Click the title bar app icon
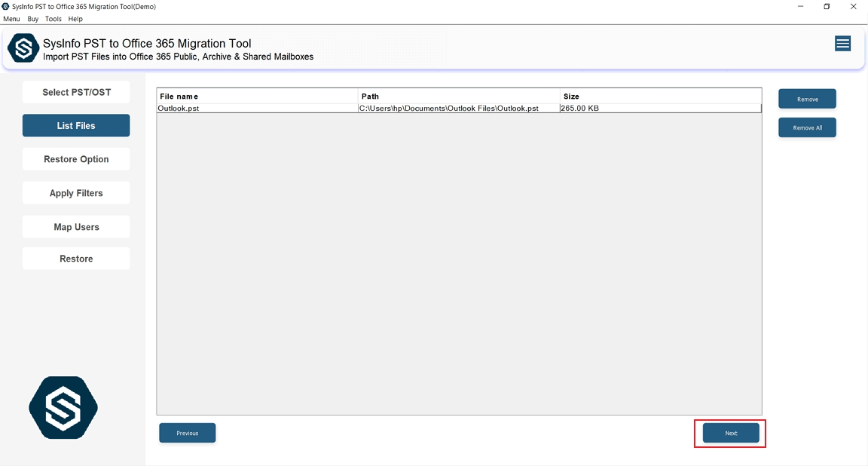Image resolution: width=868 pixels, height=466 pixels. pyautogui.click(x=5, y=7)
